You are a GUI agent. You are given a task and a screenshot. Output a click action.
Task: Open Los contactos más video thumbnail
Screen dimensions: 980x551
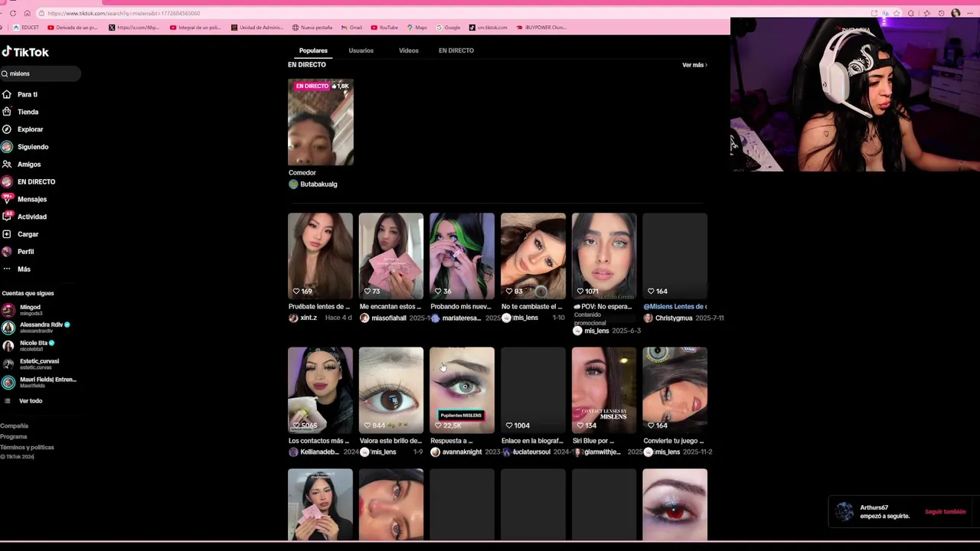[320, 390]
